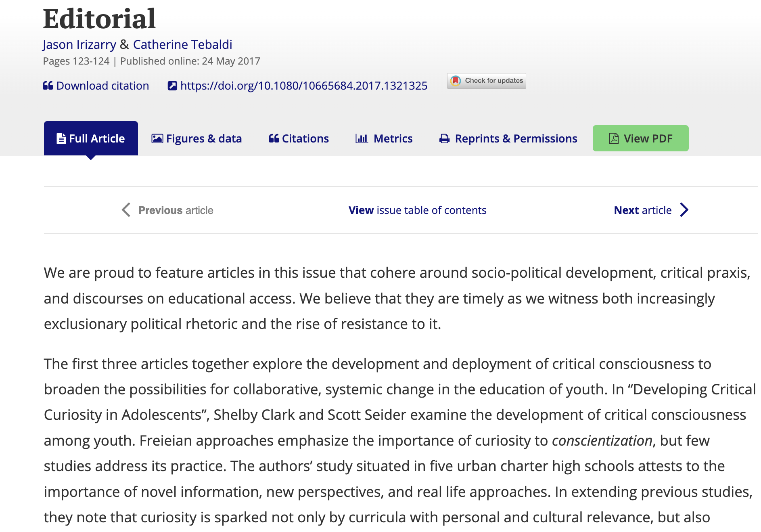Click the left chevron for previous article
This screenshot has width=761, height=532.
pos(126,210)
